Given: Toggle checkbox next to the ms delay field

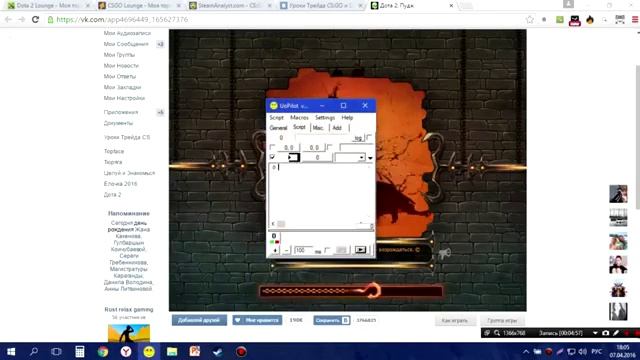Looking at the screenshot, I should (x=327, y=250).
